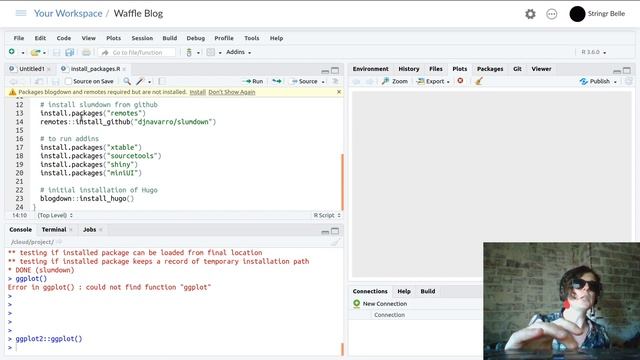Screen dimensions: 640x360
Task: Open the Top Level scope selector
Action: click(x=55, y=215)
